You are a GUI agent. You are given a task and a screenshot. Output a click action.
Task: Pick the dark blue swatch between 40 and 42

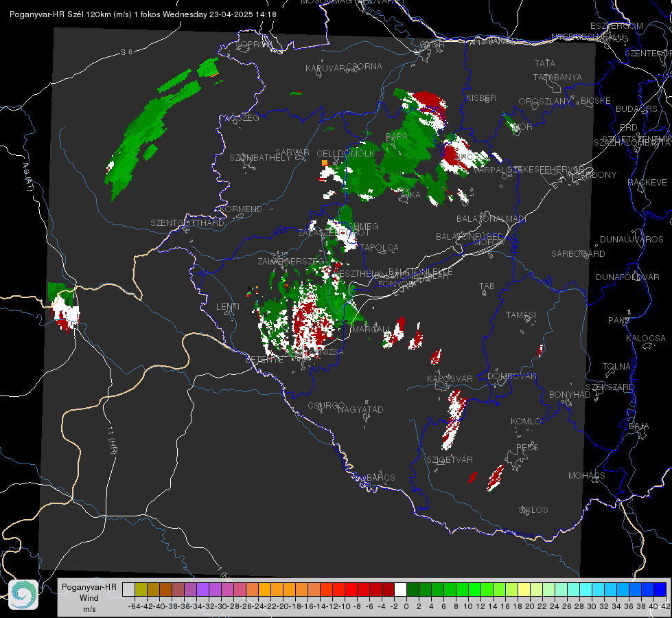pos(660,589)
